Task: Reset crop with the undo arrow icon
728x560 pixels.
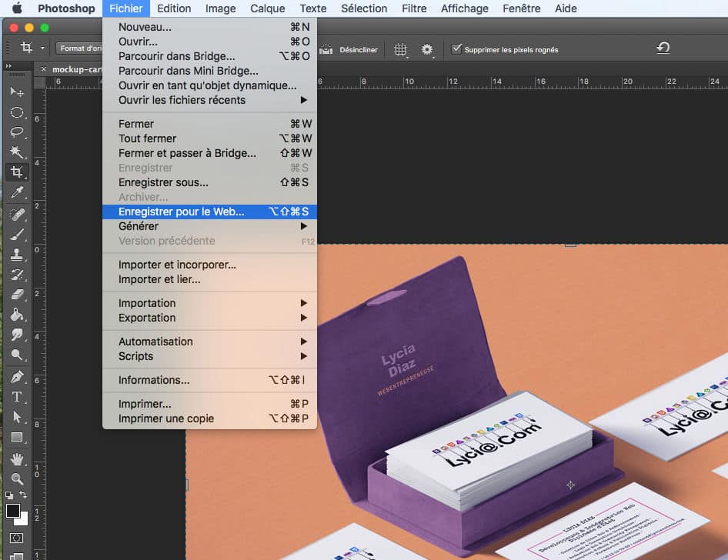Action: point(663,48)
